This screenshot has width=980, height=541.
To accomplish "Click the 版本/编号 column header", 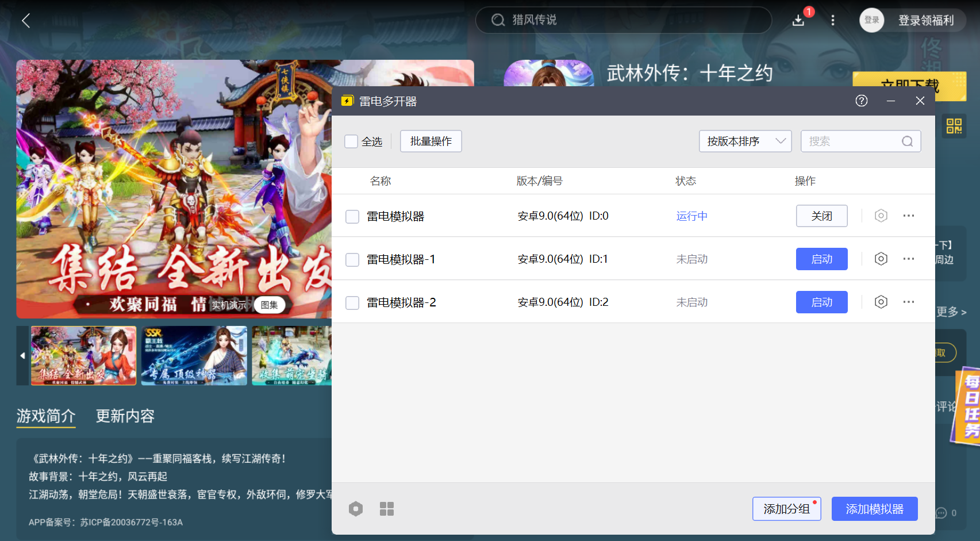I will pos(539,181).
